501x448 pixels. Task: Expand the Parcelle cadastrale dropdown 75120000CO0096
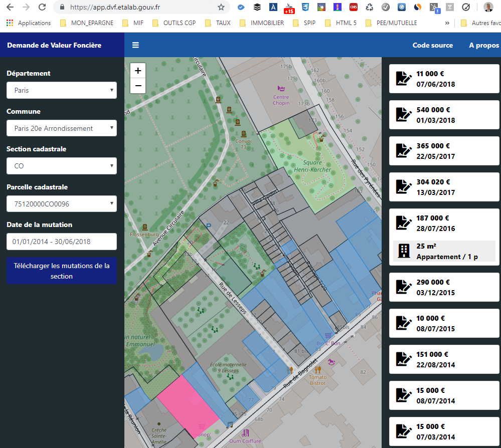click(x=61, y=203)
